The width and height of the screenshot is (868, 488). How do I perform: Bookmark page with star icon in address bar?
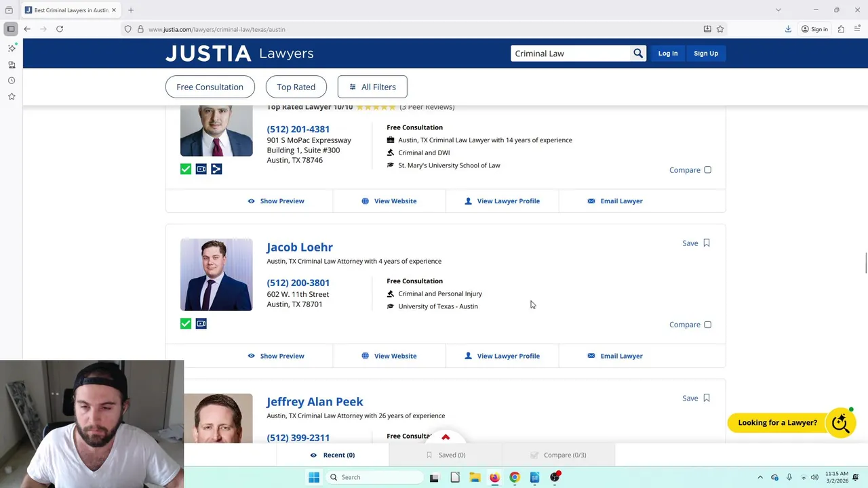[x=720, y=29]
